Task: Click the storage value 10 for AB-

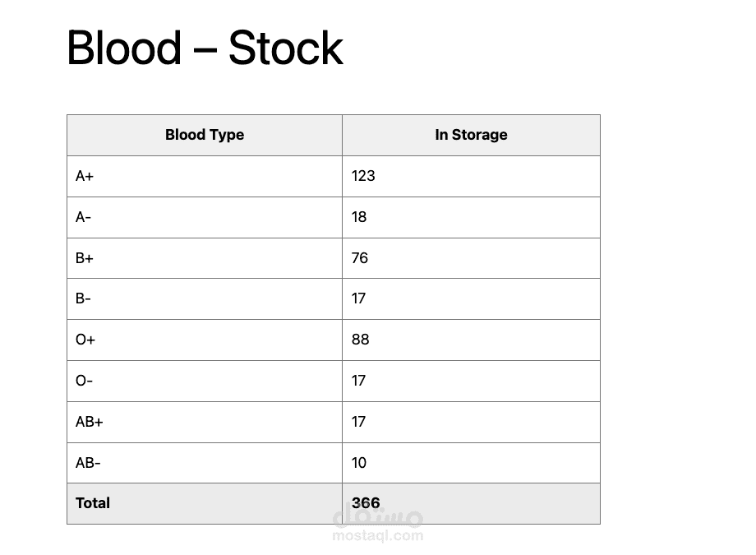Action: (x=359, y=463)
